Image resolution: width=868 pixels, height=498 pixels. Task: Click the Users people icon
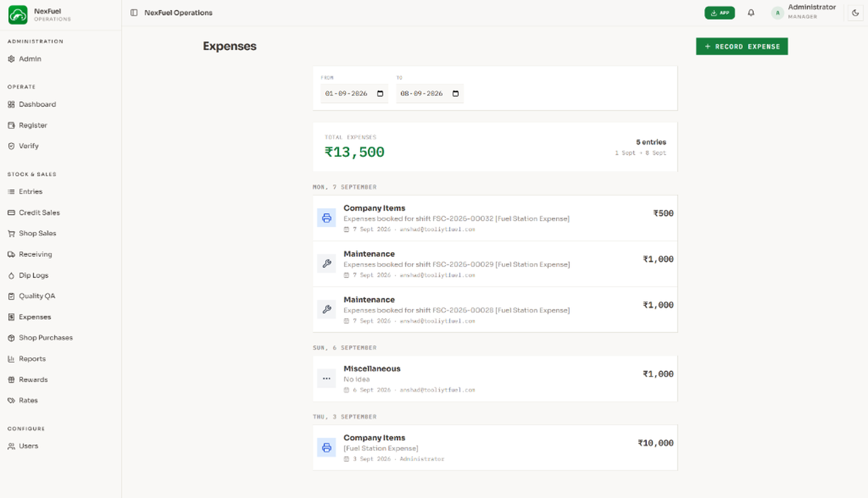11,446
